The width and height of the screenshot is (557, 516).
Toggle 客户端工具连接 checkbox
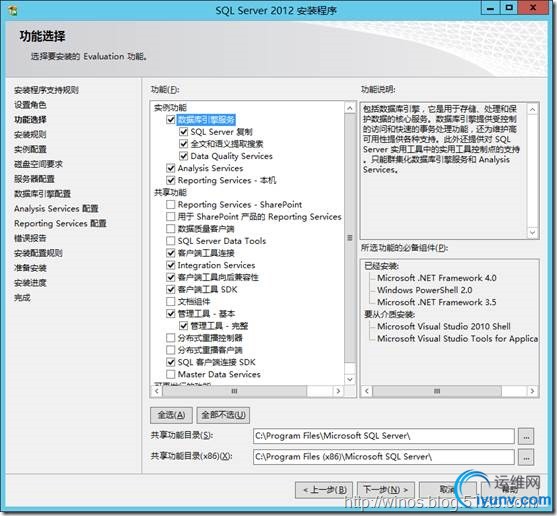coord(171,253)
